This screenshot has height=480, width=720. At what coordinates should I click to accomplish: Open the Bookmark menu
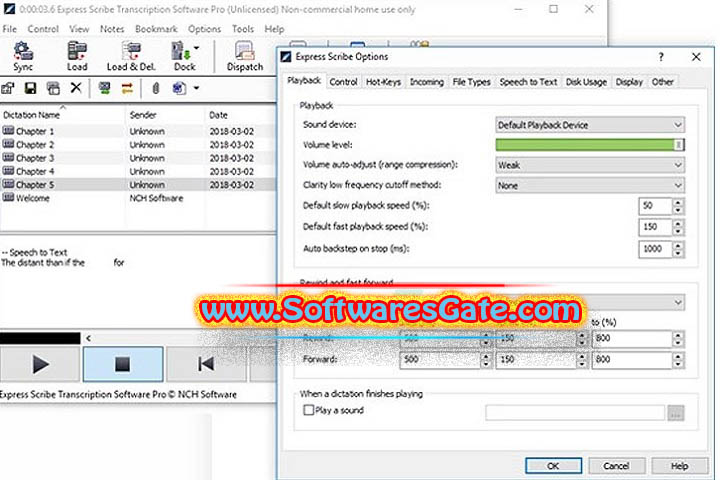click(x=156, y=29)
